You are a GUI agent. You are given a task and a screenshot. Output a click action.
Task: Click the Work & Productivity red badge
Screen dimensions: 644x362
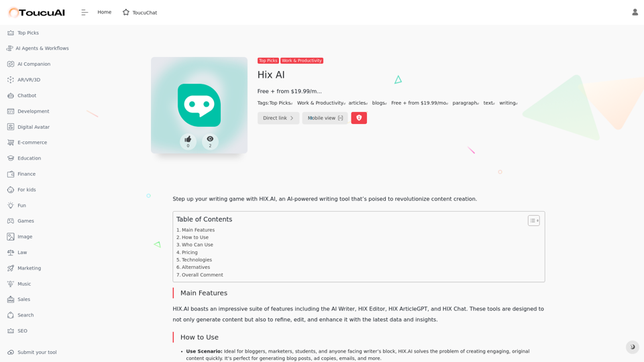[302, 60]
